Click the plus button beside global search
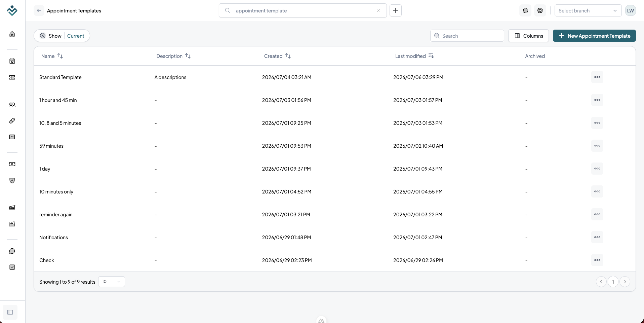This screenshot has width=644, height=323. pyautogui.click(x=396, y=10)
